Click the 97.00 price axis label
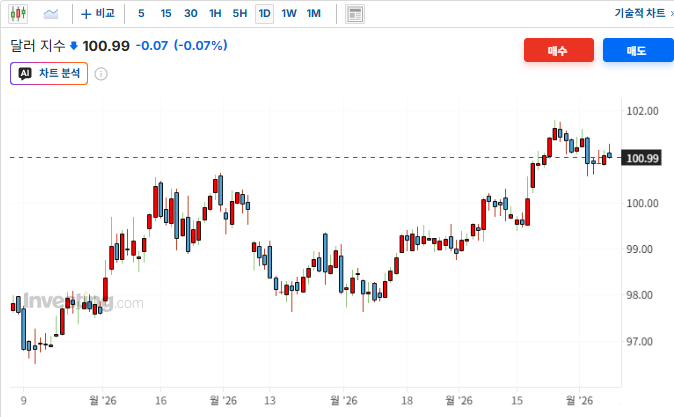The width and height of the screenshot is (674, 417). [x=642, y=341]
